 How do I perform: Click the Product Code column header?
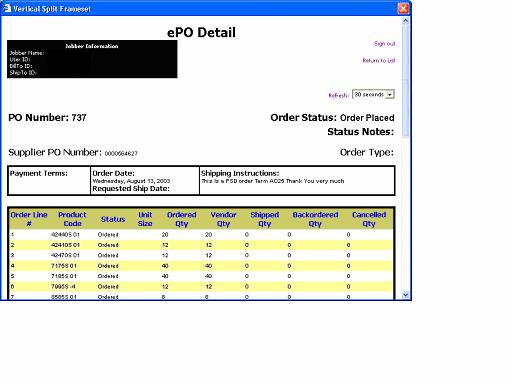[72, 219]
